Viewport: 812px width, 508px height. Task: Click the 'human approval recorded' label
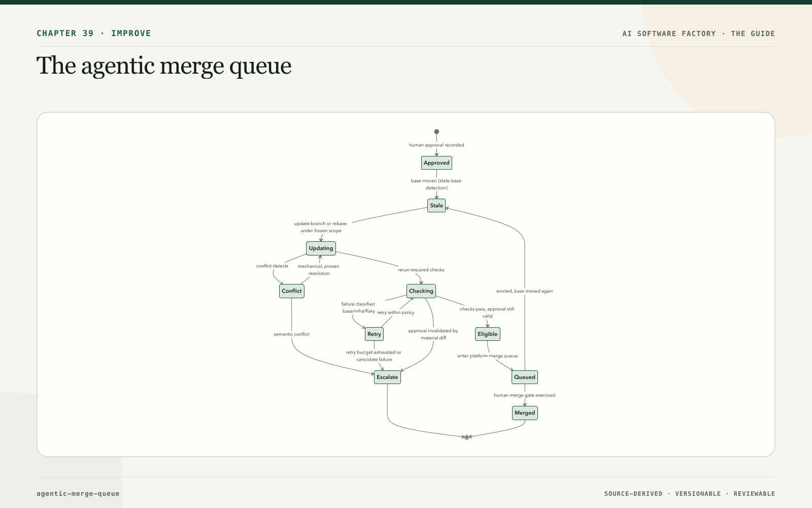tap(436, 145)
